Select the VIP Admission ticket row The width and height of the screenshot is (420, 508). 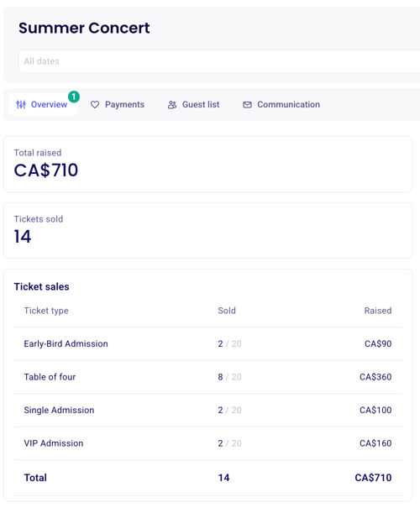coord(207,443)
